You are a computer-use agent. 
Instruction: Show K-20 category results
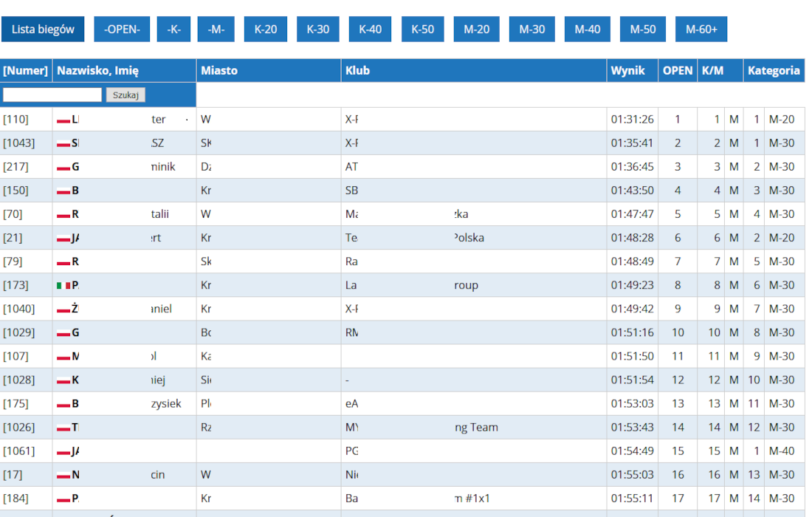(266, 29)
